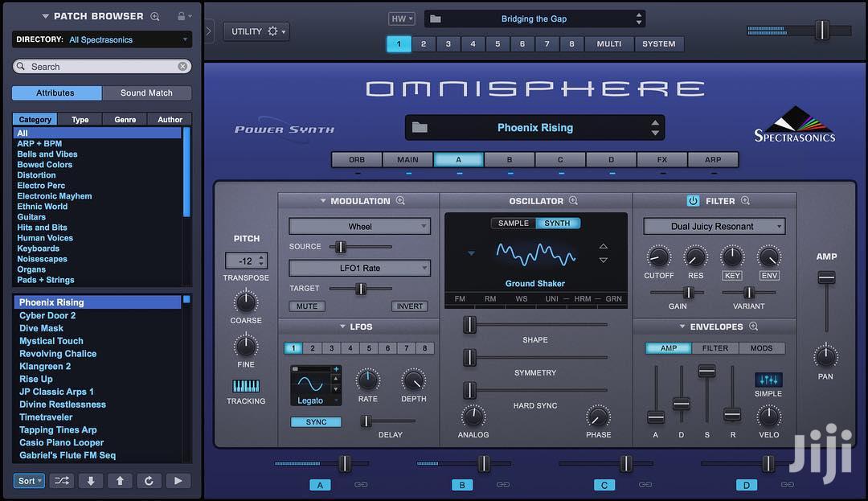868x501 pixels.
Task: Toggle LFO Sync button
Action: 316,422
